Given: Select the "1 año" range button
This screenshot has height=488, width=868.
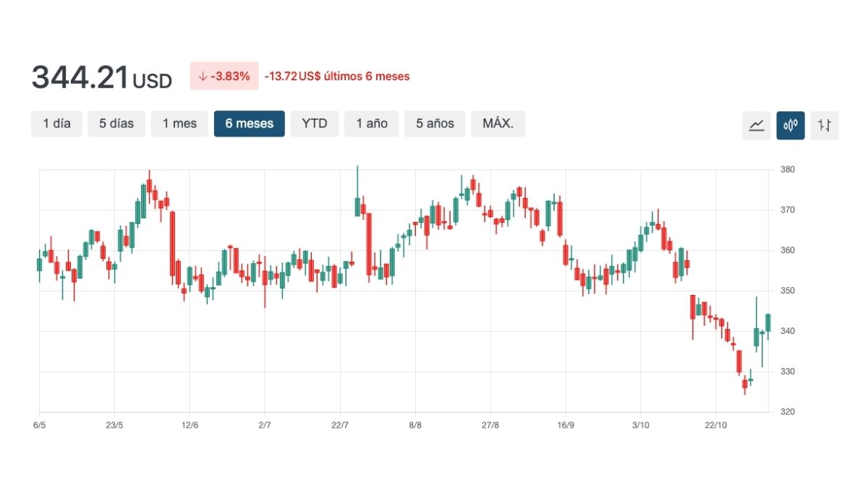Looking at the screenshot, I should (x=371, y=124).
